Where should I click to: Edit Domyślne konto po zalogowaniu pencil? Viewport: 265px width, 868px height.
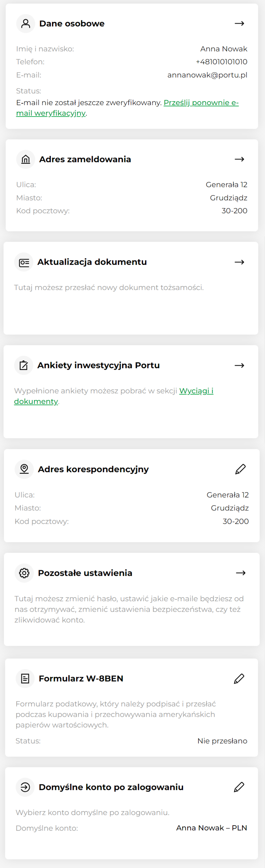point(239,787)
